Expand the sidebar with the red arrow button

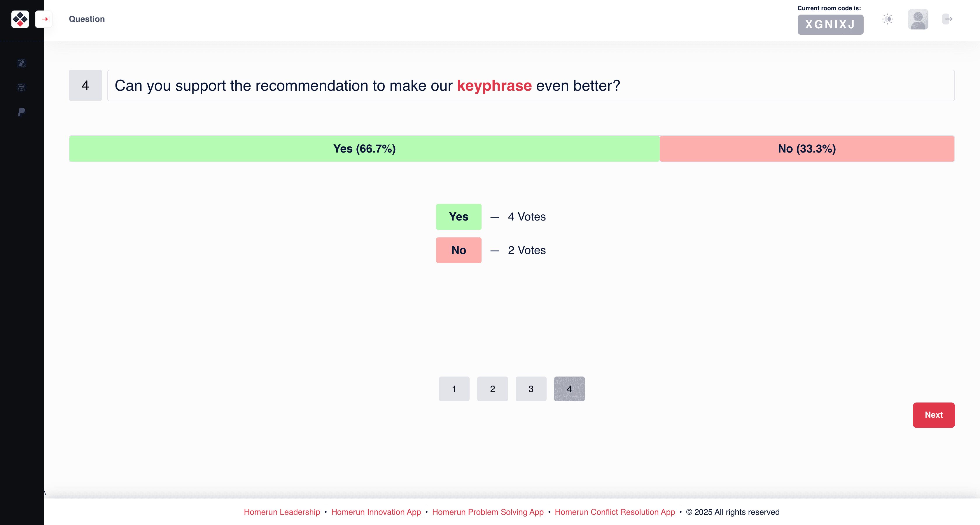click(44, 19)
